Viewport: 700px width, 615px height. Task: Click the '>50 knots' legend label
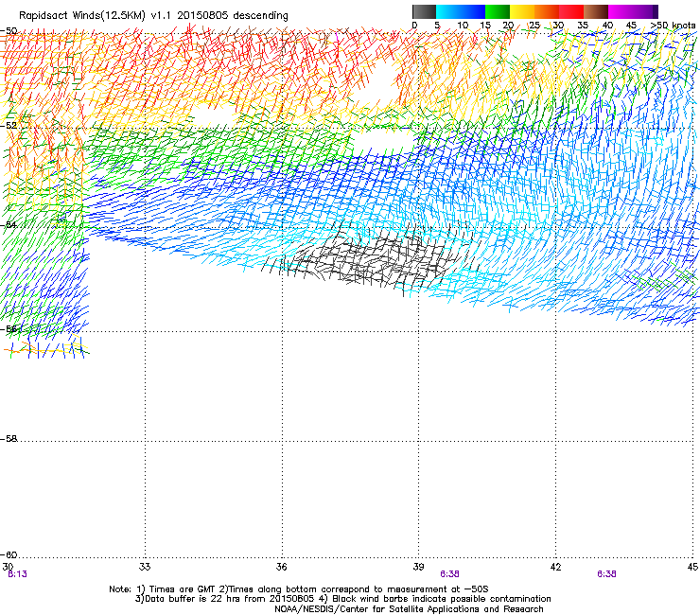[x=673, y=26]
